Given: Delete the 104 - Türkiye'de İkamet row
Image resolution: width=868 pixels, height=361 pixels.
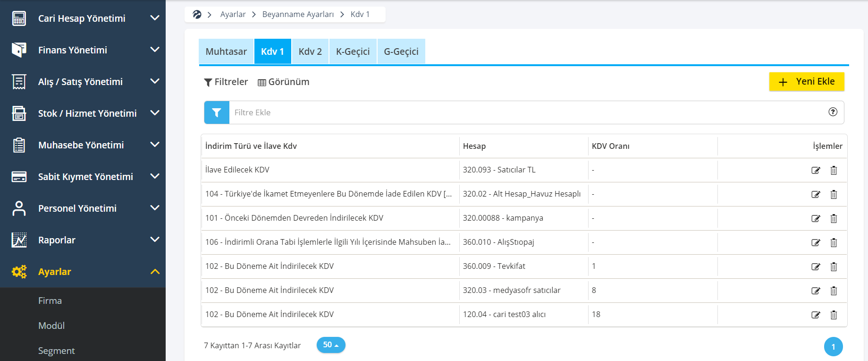Looking at the screenshot, I should 834,194.
